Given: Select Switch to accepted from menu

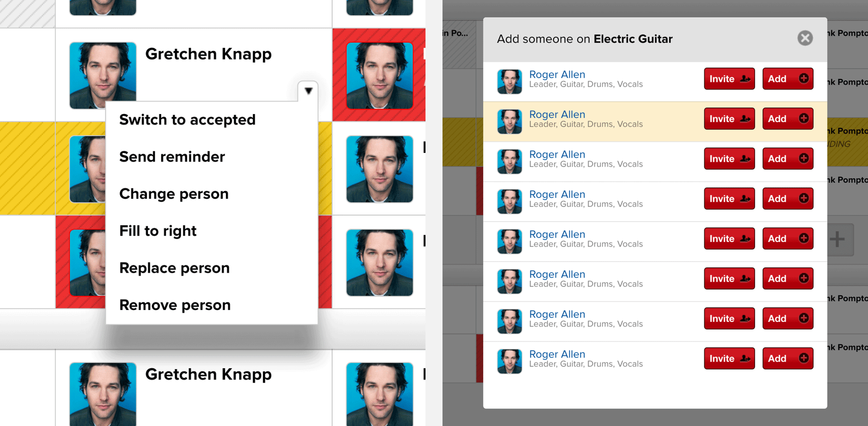Looking at the screenshot, I should 187,120.
